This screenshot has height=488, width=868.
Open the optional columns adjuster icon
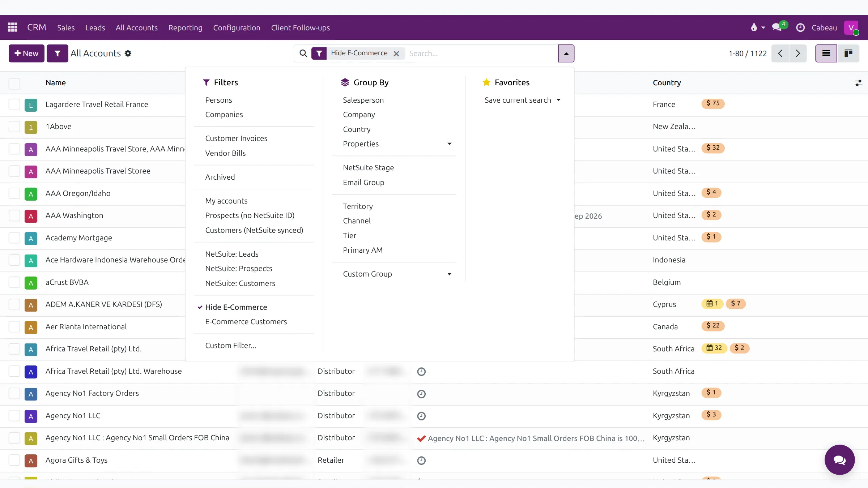[858, 83]
